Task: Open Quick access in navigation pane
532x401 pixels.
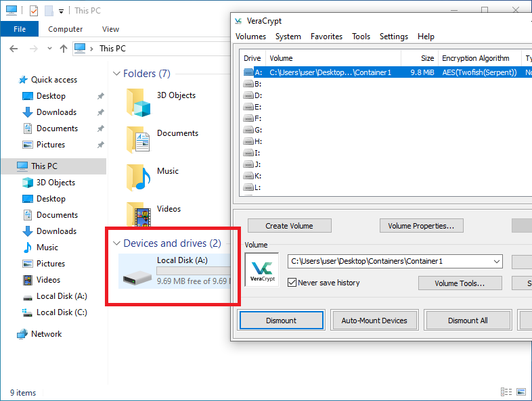Action: click(x=54, y=80)
